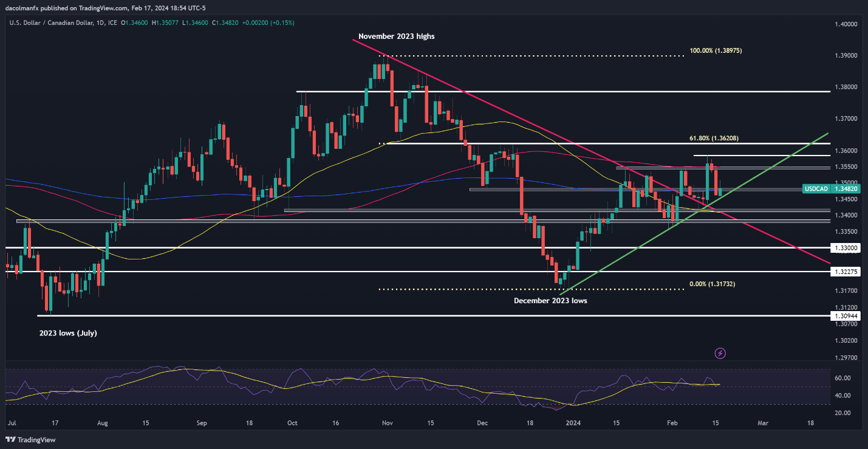Click the 100.00% (1.38975) Fibonacci label
The width and height of the screenshot is (868, 449).
pos(716,51)
